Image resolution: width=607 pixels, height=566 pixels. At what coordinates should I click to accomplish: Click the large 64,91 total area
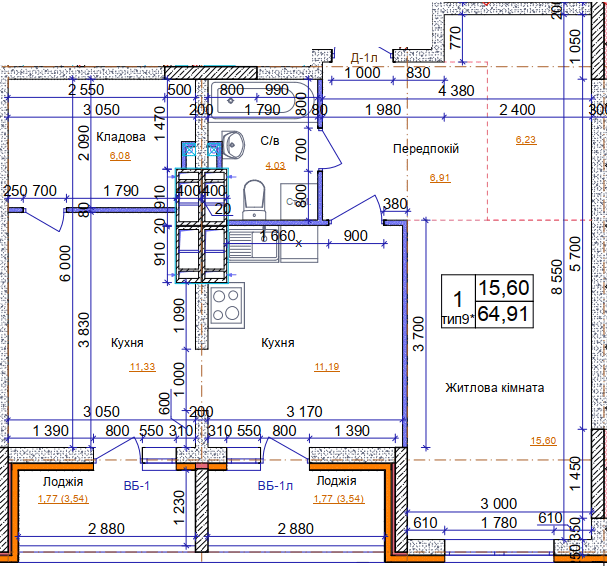coord(503,314)
